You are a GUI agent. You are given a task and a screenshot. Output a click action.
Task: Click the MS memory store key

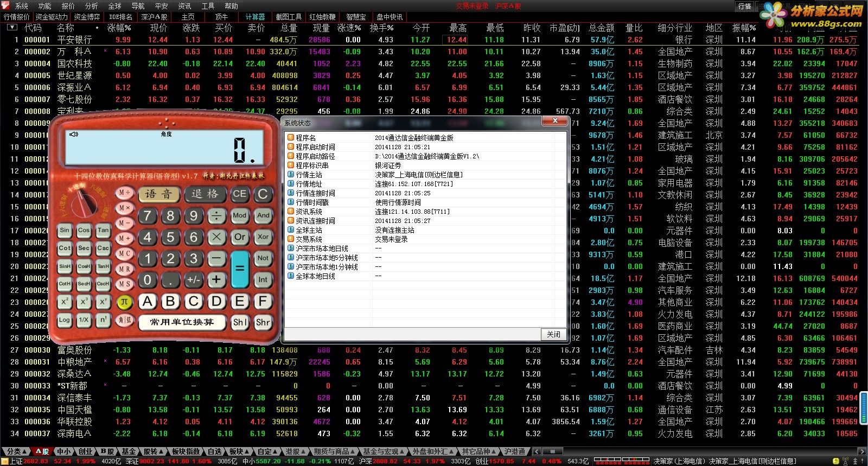pos(125,284)
